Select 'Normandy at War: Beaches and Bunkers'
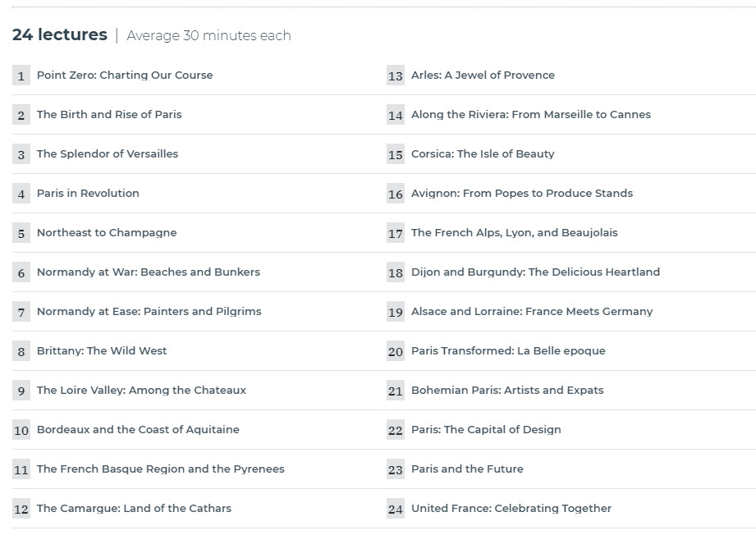The height and width of the screenshot is (535, 756). [x=149, y=272]
